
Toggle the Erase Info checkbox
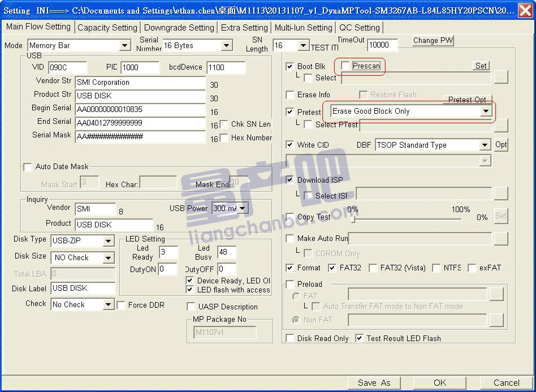(x=290, y=94)
